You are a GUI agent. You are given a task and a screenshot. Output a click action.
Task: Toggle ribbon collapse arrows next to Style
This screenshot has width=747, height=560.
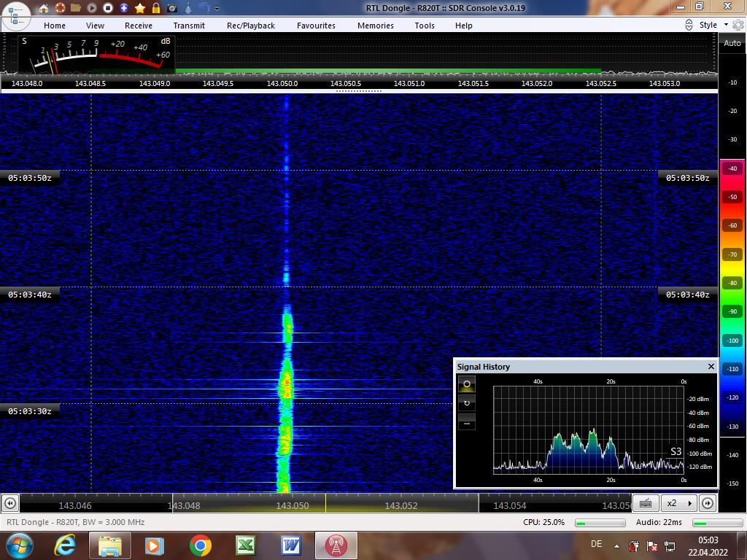point(689,25)
